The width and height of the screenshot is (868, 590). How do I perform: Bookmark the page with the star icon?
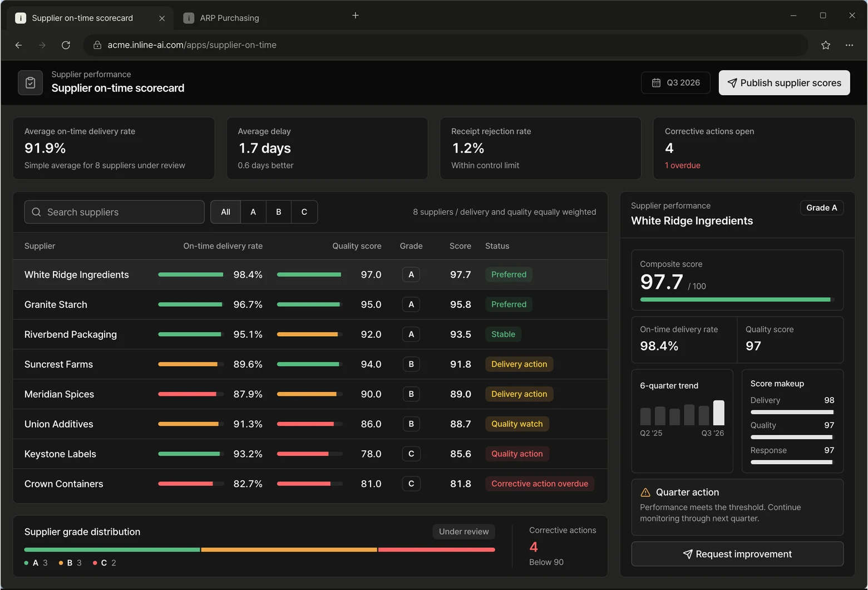pos(826,45)
